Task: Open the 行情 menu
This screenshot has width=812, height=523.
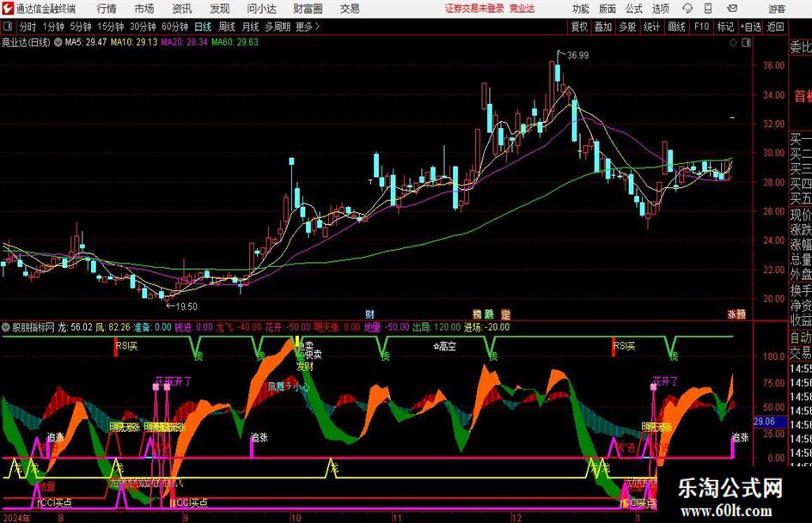Action: click(107, 9)
